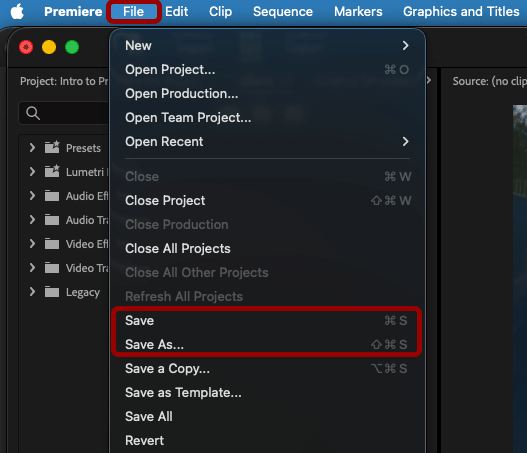This screenshot has width=527, height=453.
Task: Click the search magnifier icon
Action: click(x=33, y=113)
